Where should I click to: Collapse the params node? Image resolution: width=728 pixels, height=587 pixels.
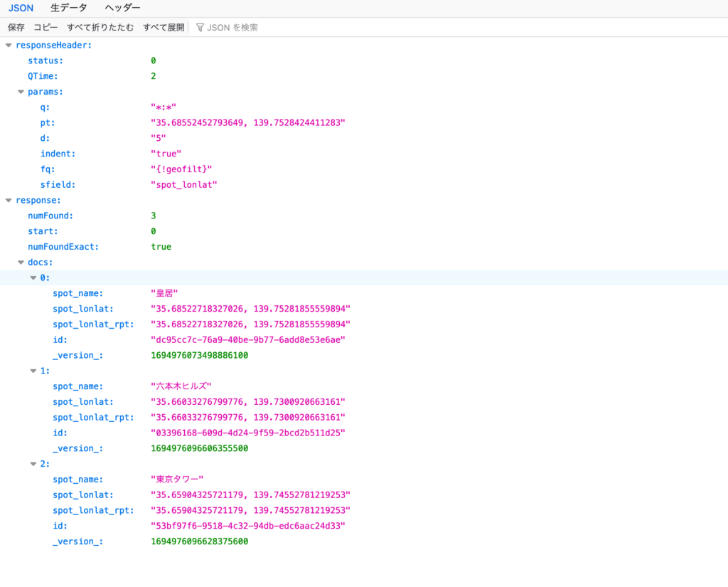21,92
